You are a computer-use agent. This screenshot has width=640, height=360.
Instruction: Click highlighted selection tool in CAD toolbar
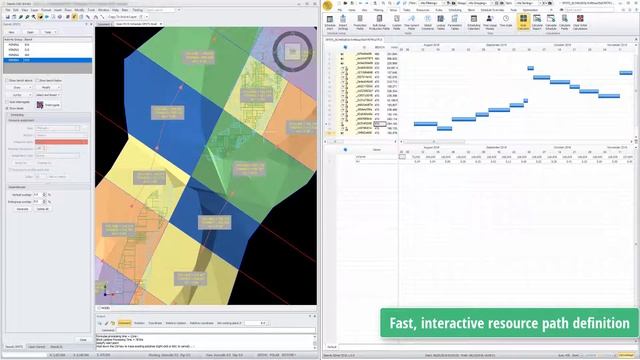(40, 17)
